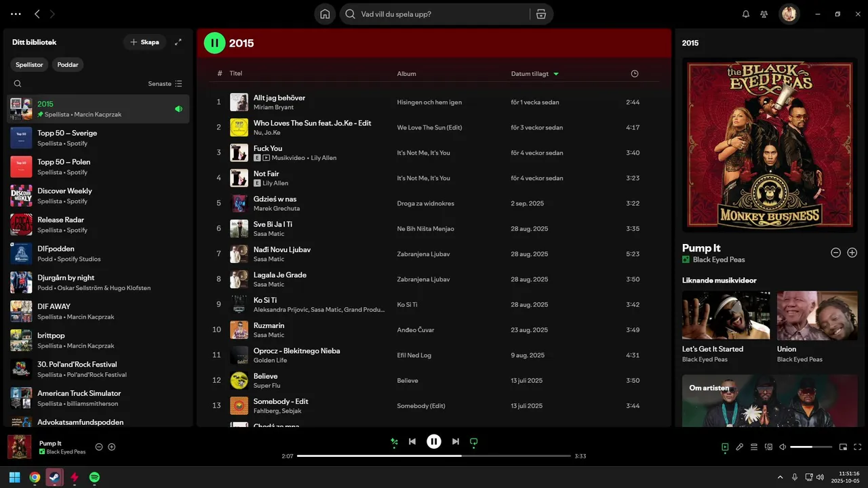Toggle the Now Playing view panel
The height and width of the screenshot is (488, 868).
click(x=725, y=447)
